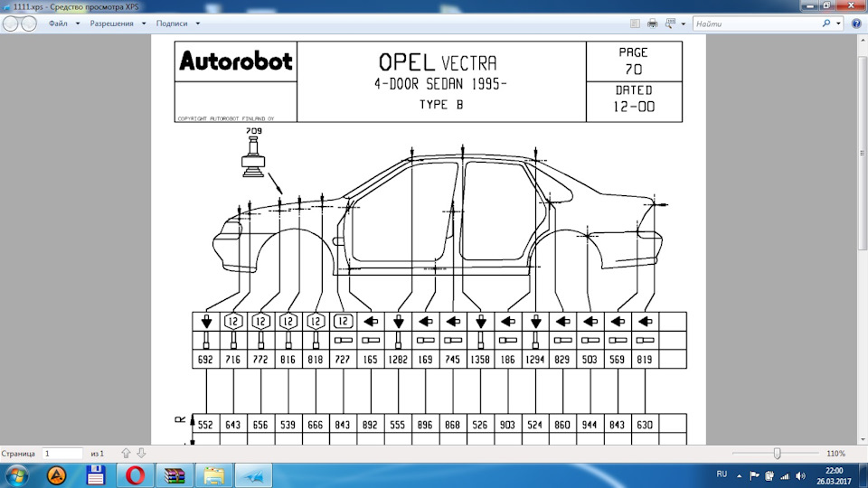
Task: Click the hexagon 12 icon above 716
Action: click(233, 322)
